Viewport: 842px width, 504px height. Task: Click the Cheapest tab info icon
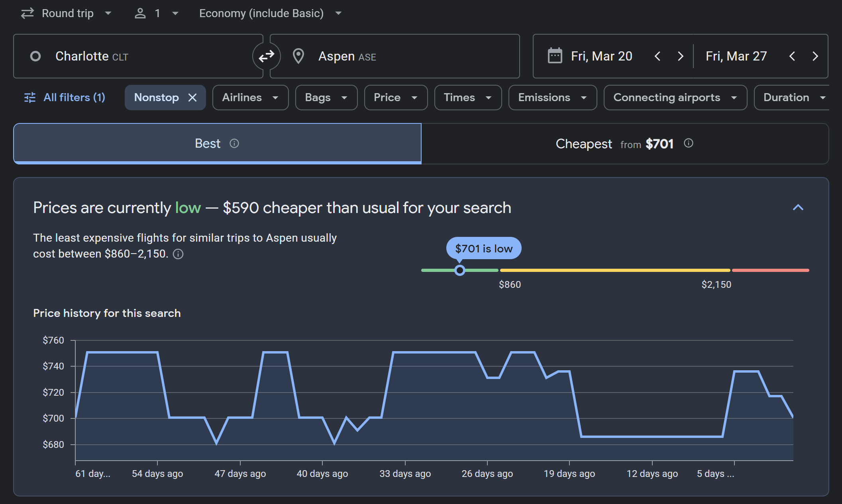pyautogui.click(x=689, y=143)
